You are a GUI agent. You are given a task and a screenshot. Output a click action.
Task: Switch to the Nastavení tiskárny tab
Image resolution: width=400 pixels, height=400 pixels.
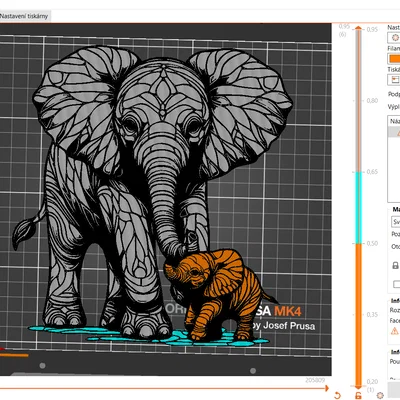point(24,16)
